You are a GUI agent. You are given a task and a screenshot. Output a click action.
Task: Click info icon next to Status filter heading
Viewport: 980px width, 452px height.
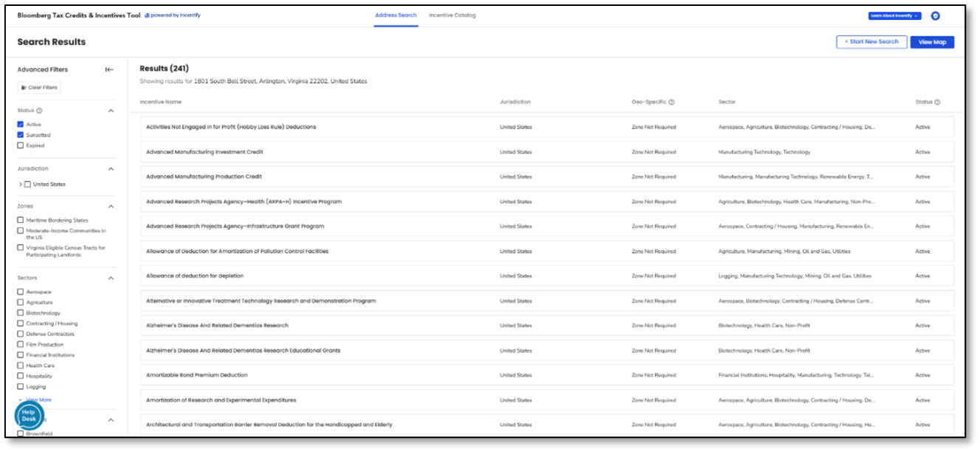(x=39, y=111)
